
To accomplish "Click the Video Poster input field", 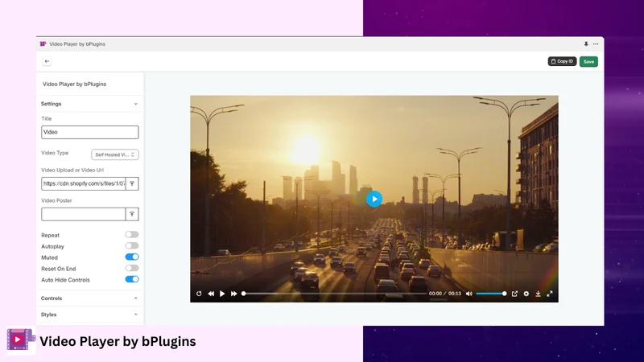I will click(x=84, y=214).
